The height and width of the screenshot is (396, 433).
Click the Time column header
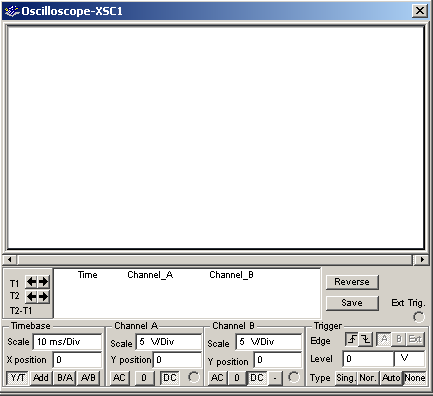click(87, 275)
